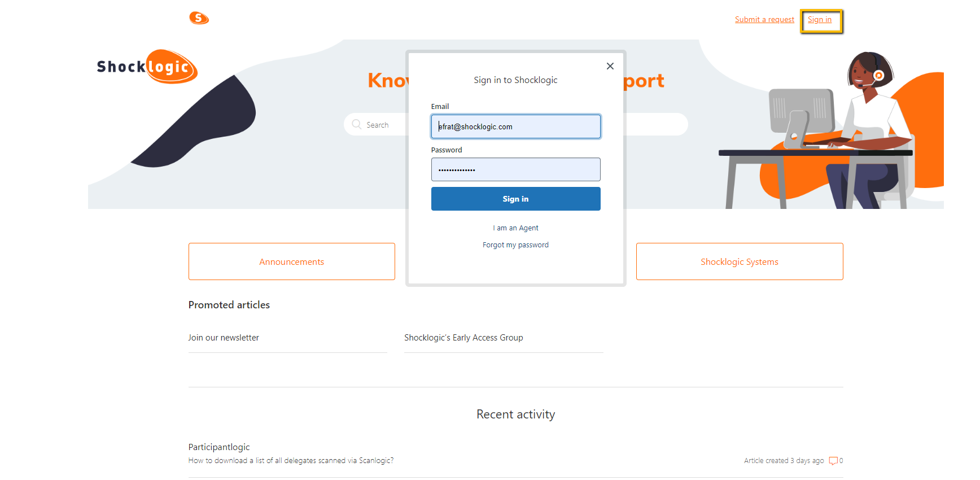This screenshot has width=980, height=480.
Task: Open Join our newsletter article
Action: (224, 338)
